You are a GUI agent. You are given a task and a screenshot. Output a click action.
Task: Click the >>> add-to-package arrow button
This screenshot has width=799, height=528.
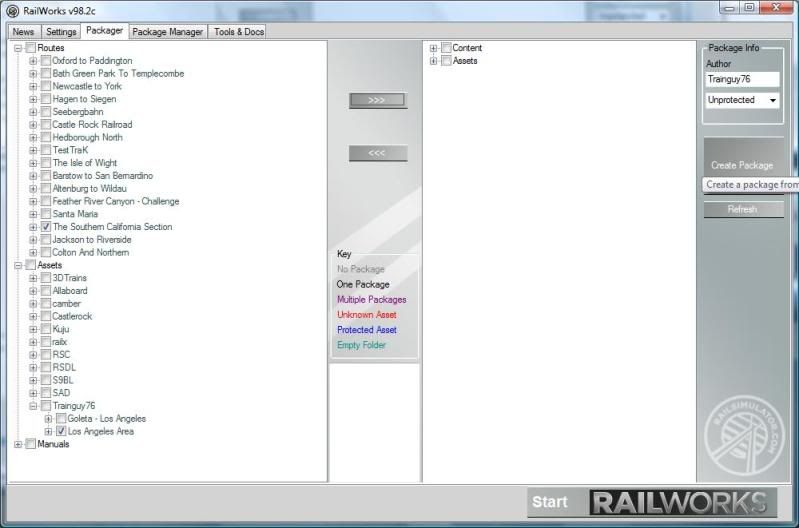[x=377, y=101]
